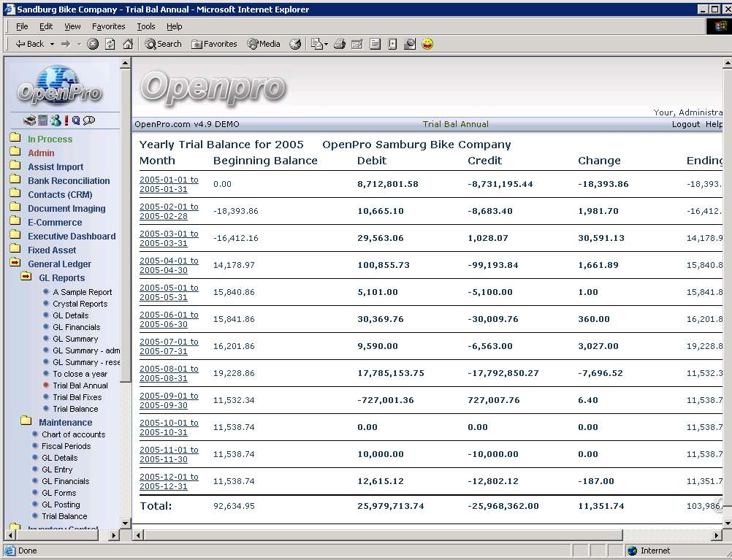Click the smiley face Messenger toolbar icon

427,44
